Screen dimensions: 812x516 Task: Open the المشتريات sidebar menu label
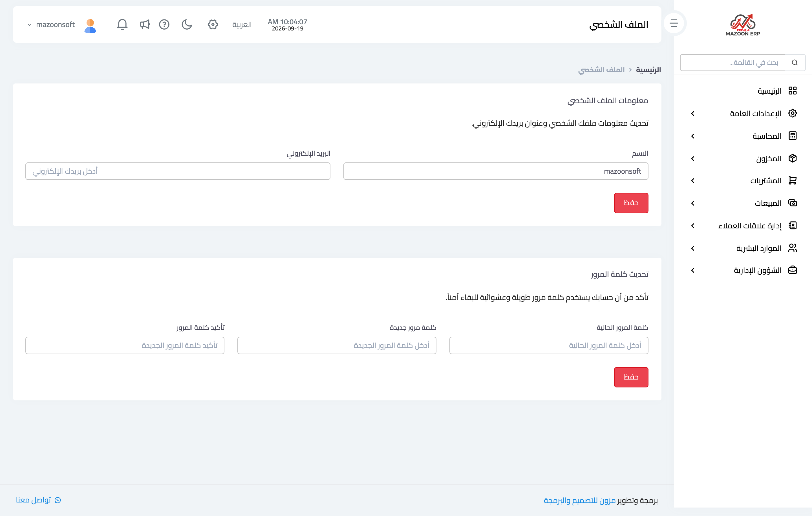[766, 181]
